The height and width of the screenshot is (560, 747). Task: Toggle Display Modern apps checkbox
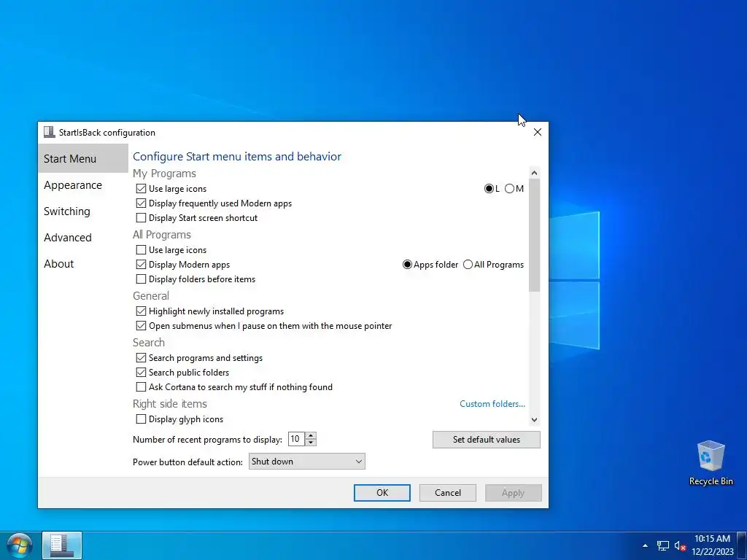(141, 264)
